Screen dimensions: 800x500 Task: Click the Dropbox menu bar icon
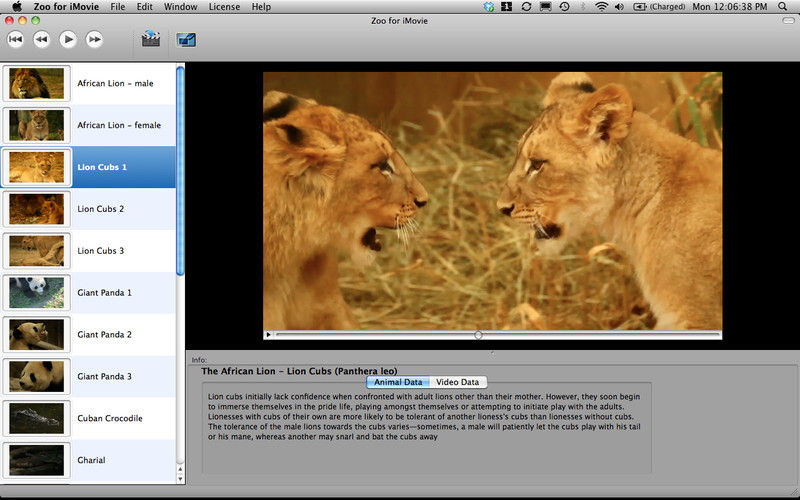489,7
